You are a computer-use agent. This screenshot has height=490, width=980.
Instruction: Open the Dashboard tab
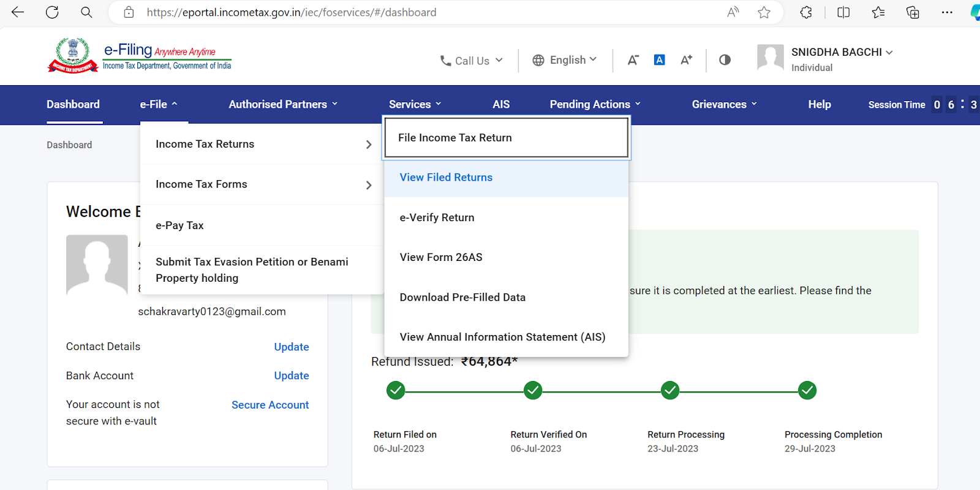[x=73, y=104]
